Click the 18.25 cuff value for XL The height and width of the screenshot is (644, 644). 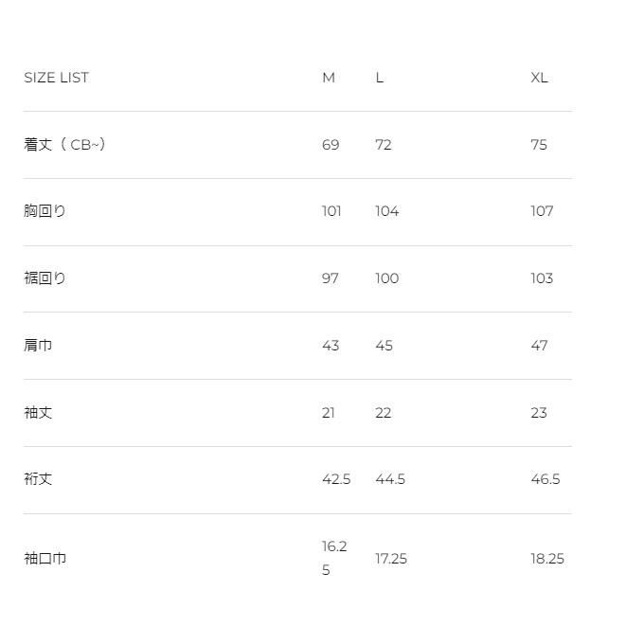(547, 559)
